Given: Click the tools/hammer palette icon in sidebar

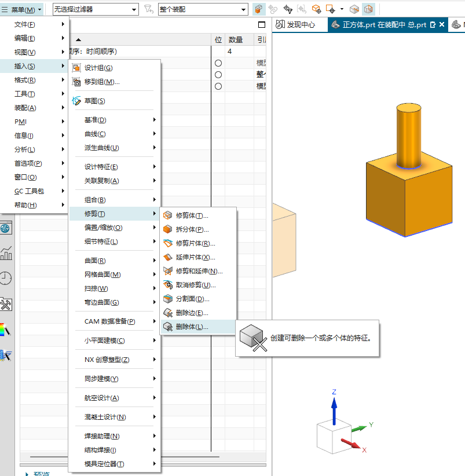Looking at the screenshot, I should tap(7, 303).
